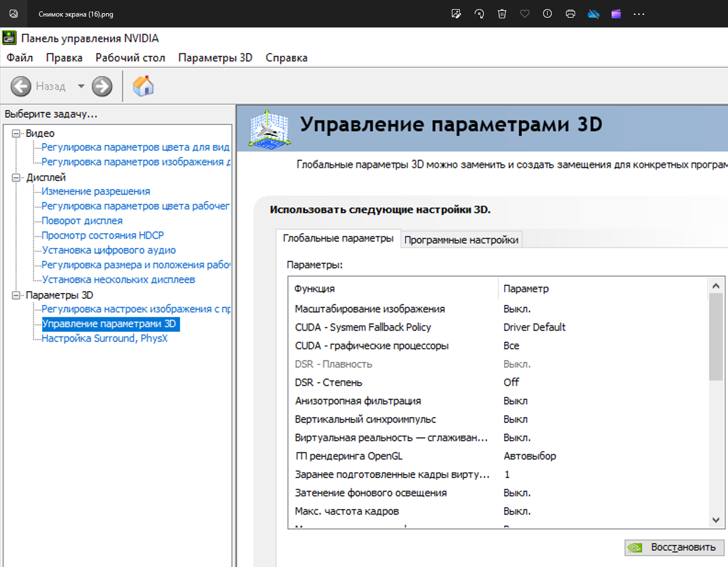Add image to favorites with heart icon
The width and height of the screenshot is (728, 567).
[x=525, y=14]
